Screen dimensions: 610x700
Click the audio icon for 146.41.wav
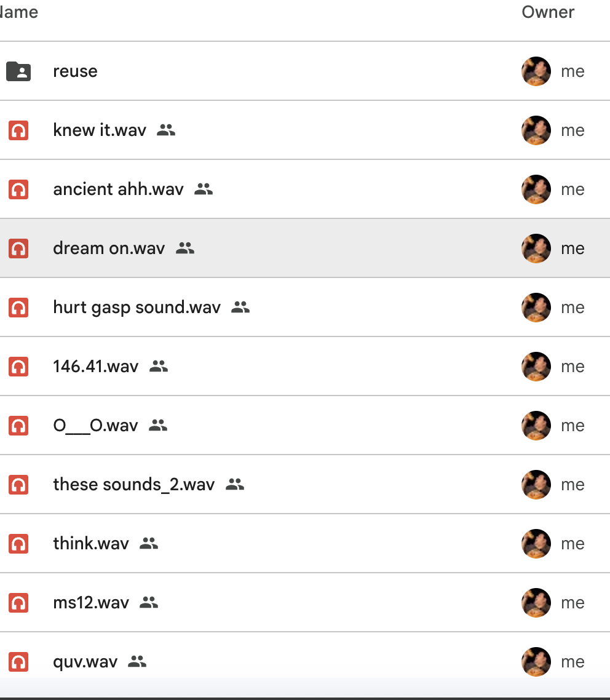pyautogui.click(x=18, y=367)
